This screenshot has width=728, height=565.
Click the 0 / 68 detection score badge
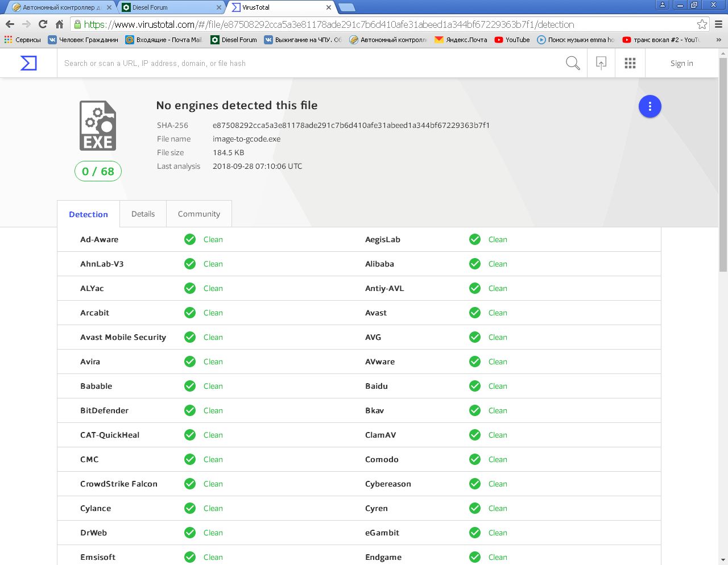coord(98,171)
